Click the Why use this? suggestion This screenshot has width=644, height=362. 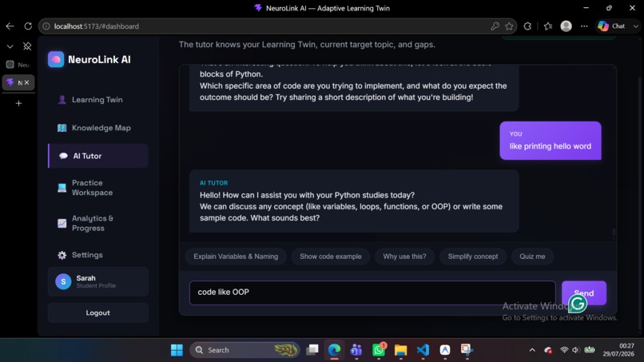[404, 257]
